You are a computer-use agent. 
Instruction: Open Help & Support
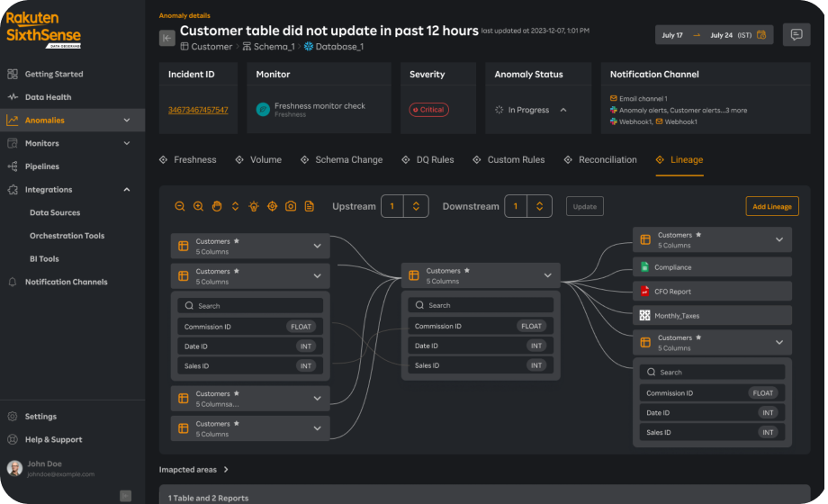[53, 439]
